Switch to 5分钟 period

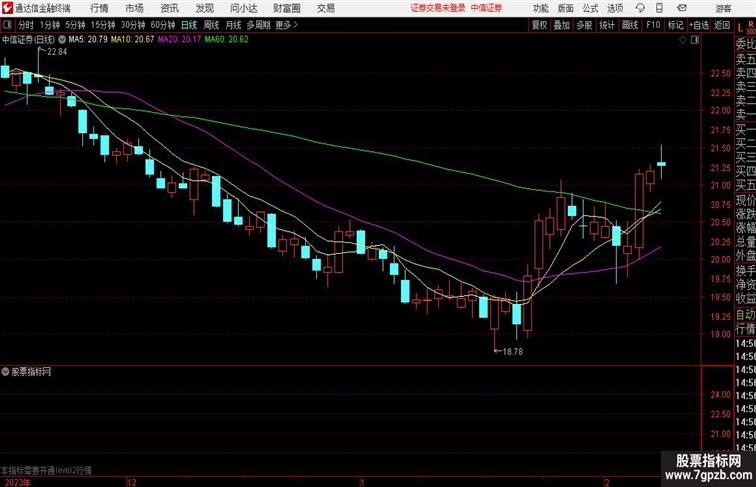coord(75,25)
